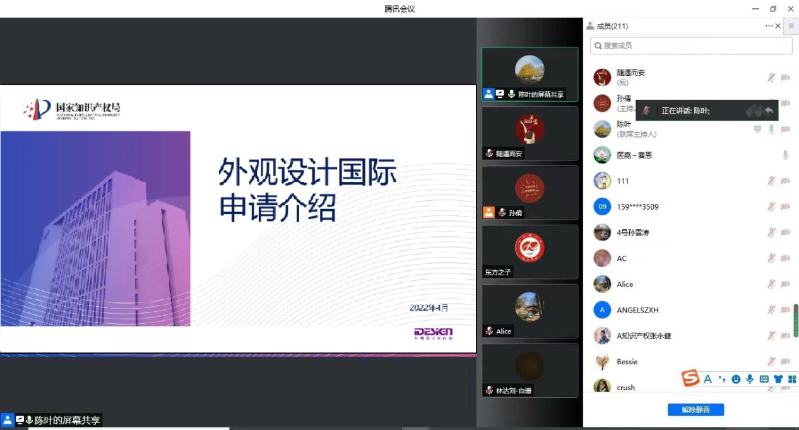Click the Sogou voice input microphone icon
The width and height of the screenshot is (799, 430).
pyautogui.click(x=749, y=379)
